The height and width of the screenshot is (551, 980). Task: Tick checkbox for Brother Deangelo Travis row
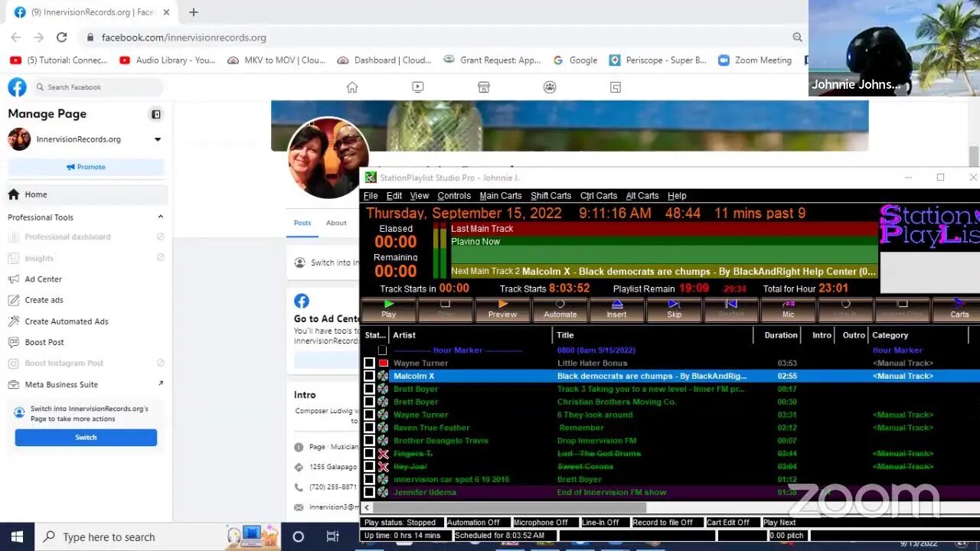pyautogui.click(x=369, y=441)
